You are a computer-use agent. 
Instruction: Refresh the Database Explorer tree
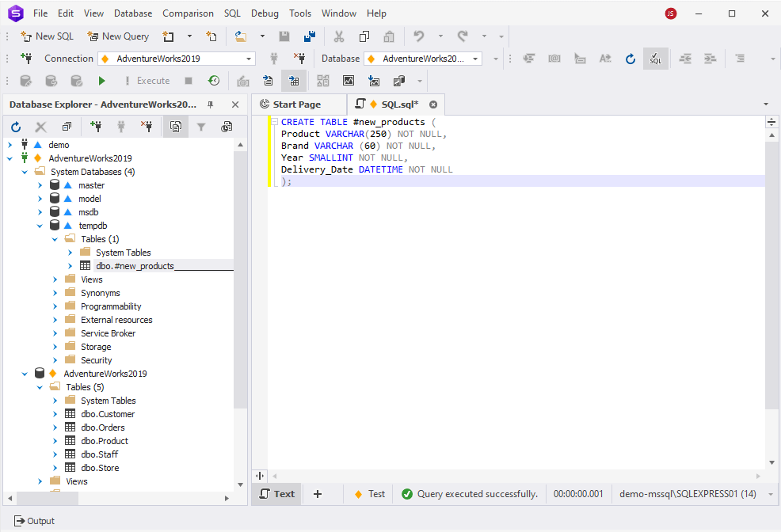pyautogui.click(x=15, y=127)
